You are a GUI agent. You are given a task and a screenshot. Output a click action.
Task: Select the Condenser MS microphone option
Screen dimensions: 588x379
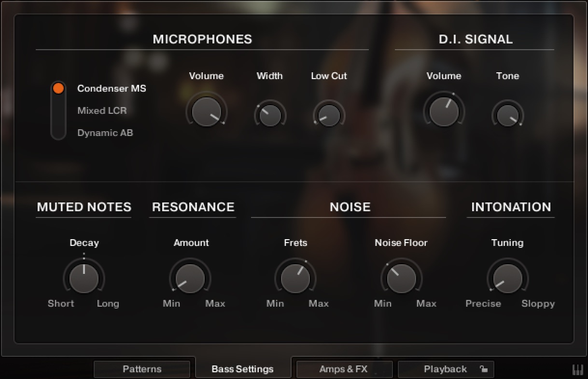(x=111, y=88)
